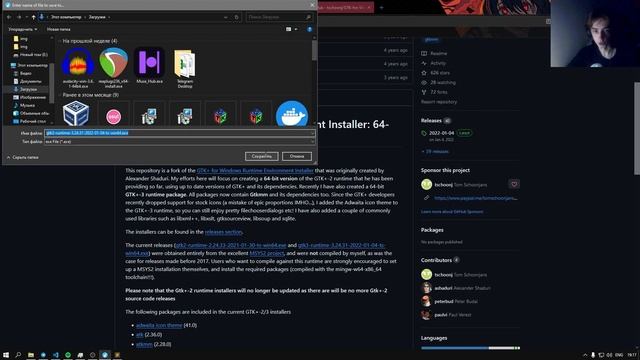Open the 2022-01-04 Latest release

(441, 133)
